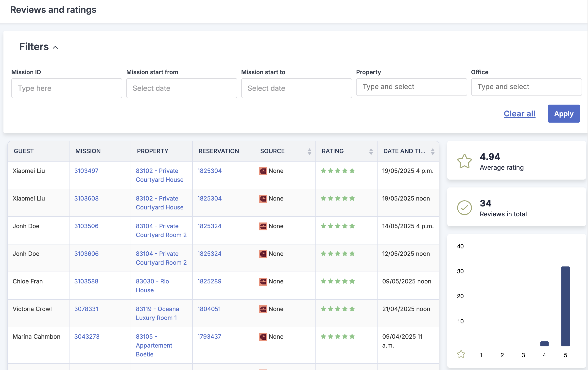Click the Average rating star icon

pyautogui.click(x=464, y=161)
